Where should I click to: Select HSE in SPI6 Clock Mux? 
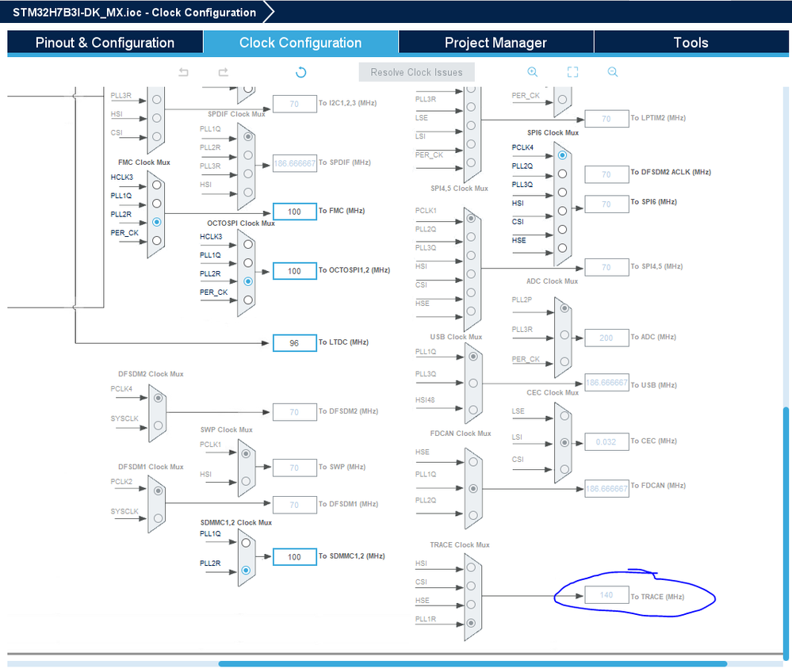(x=562, y=248)
